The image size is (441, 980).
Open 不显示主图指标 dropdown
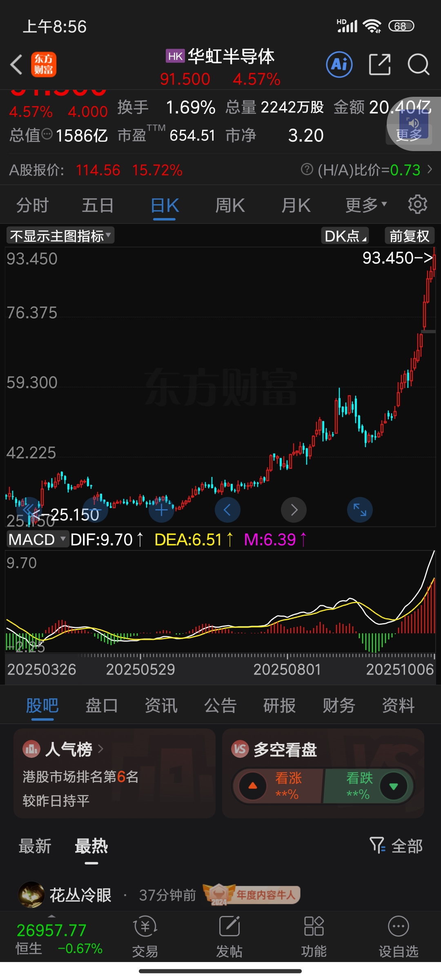(x=60, y=236)
